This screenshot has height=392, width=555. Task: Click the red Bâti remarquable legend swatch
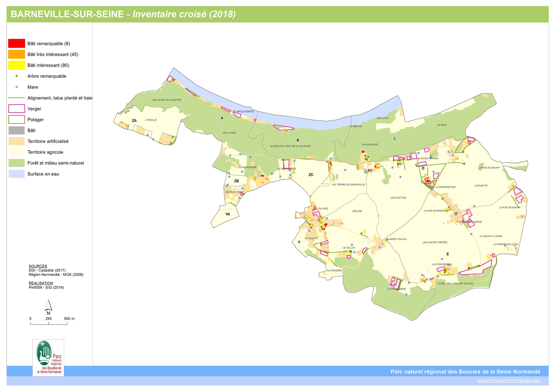coord(17,43)
